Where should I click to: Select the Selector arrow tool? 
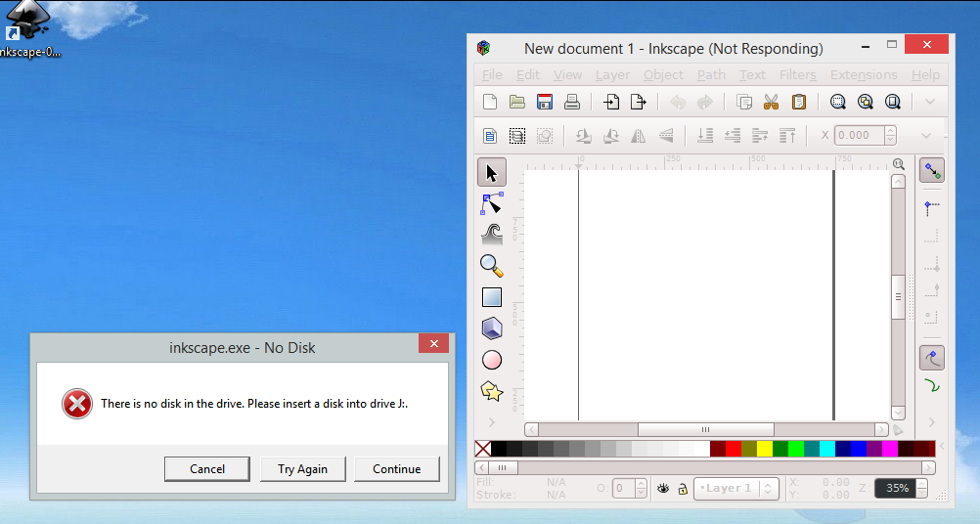coord(492,172)
